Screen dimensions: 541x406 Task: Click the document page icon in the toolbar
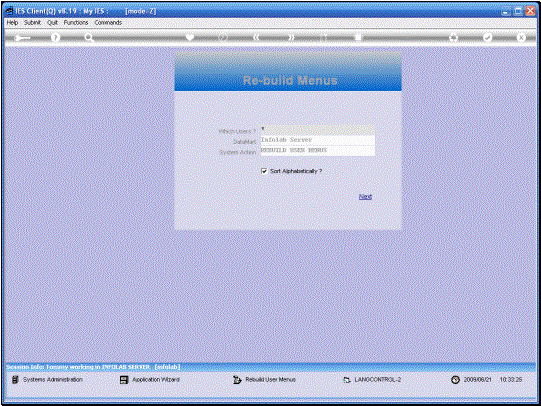pyautogui.click(x=358, y=37)
